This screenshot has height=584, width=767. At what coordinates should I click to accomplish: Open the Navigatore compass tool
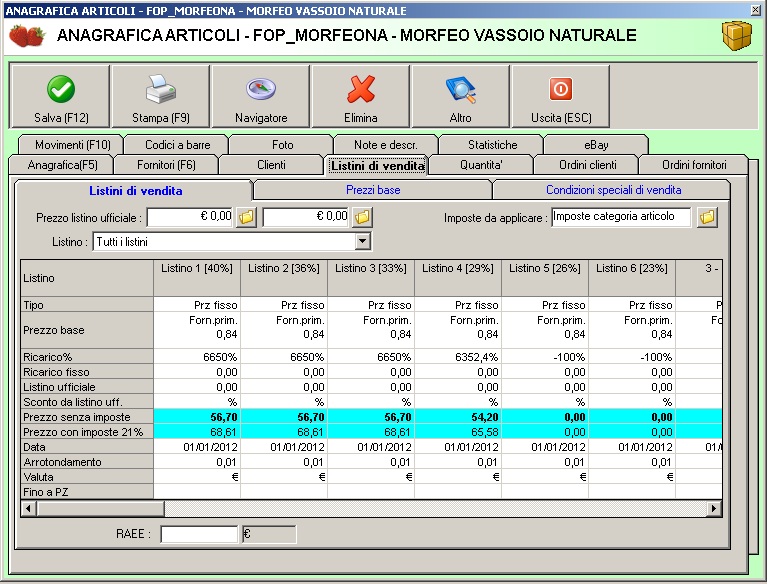tap(260, 97)
